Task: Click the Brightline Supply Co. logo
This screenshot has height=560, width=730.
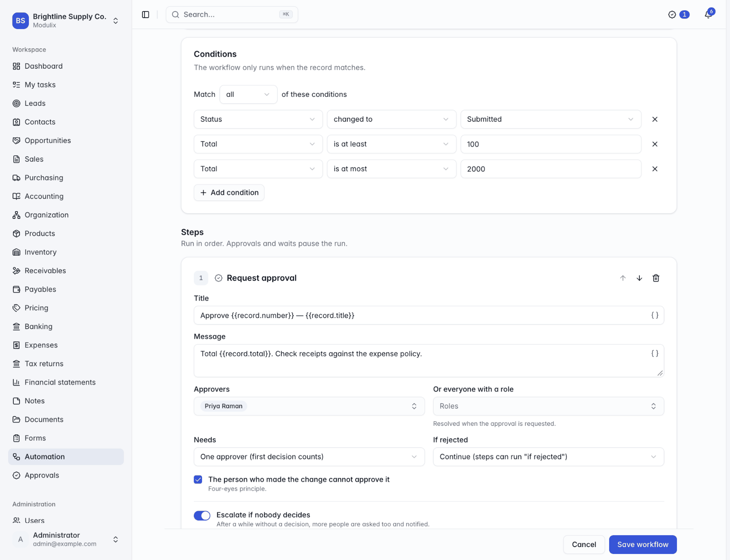Action: coord(20,21)
